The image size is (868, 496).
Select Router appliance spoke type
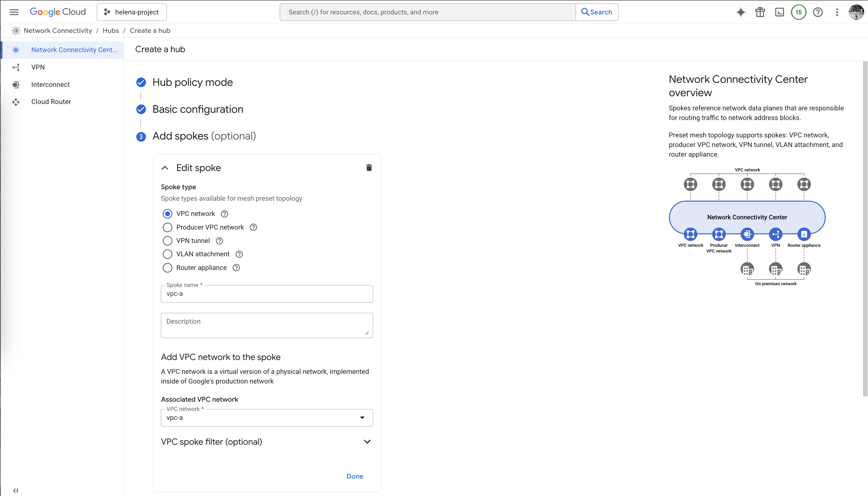coord(167,268)
